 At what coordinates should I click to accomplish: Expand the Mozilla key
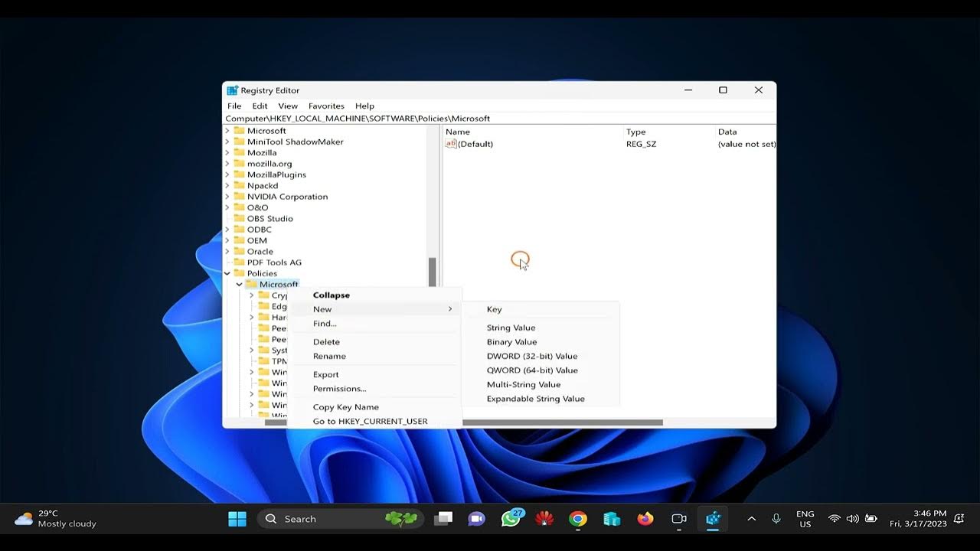point(227,153)
